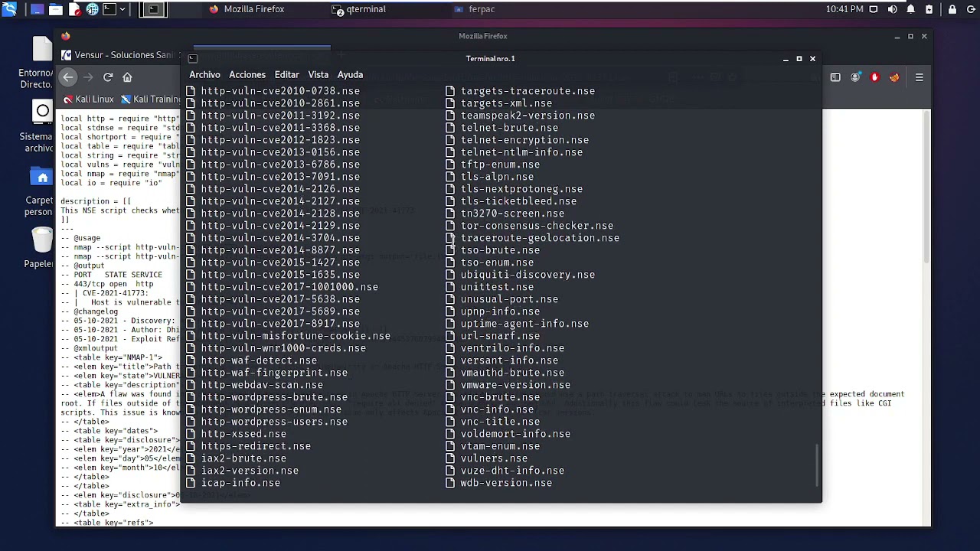Click tls-ticketbleed.nse entry

click(518, 201)
